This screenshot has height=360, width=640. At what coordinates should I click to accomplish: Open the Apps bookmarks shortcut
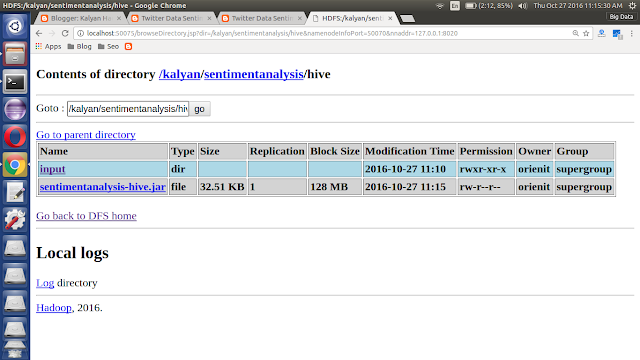click(x=48, y=47)
